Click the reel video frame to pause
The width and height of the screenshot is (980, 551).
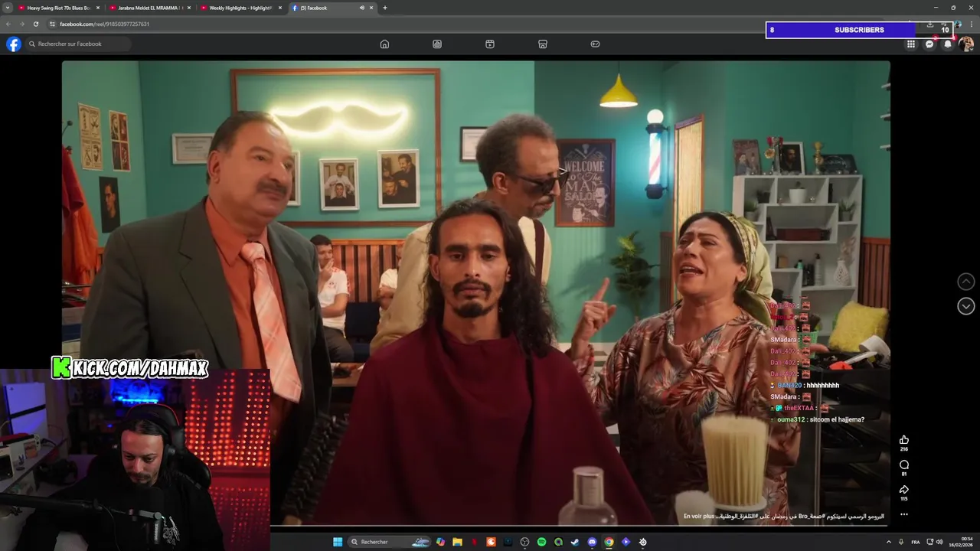[475, 292]
